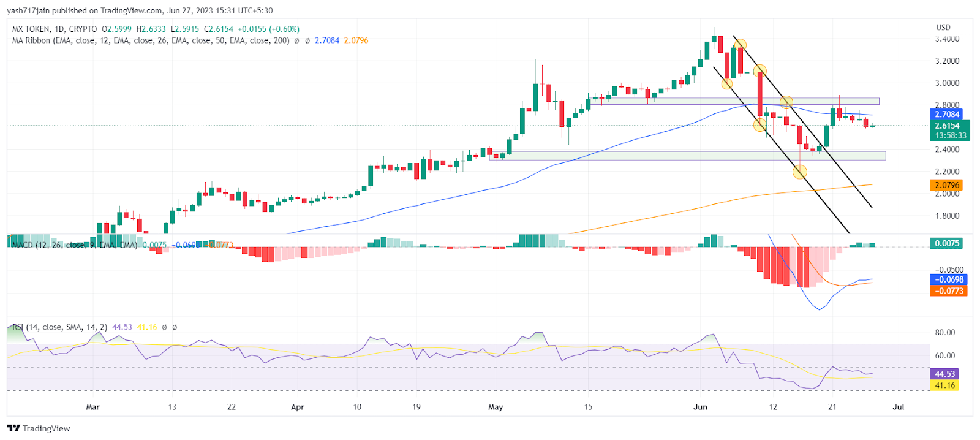Click the yash717jain published on TradingView.com header
This screenshot has width=980, height=440.
tap(140, 10)
